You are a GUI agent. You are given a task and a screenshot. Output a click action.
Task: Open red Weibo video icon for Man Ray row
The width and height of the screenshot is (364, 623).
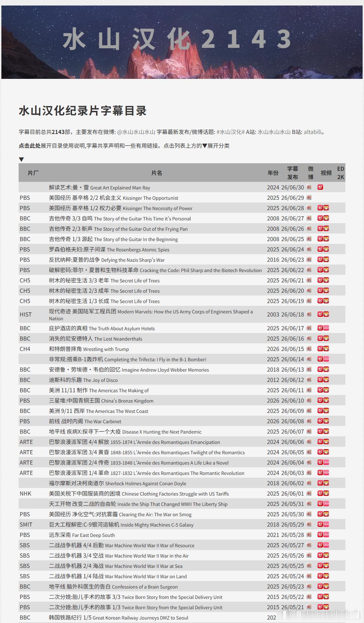320,187
